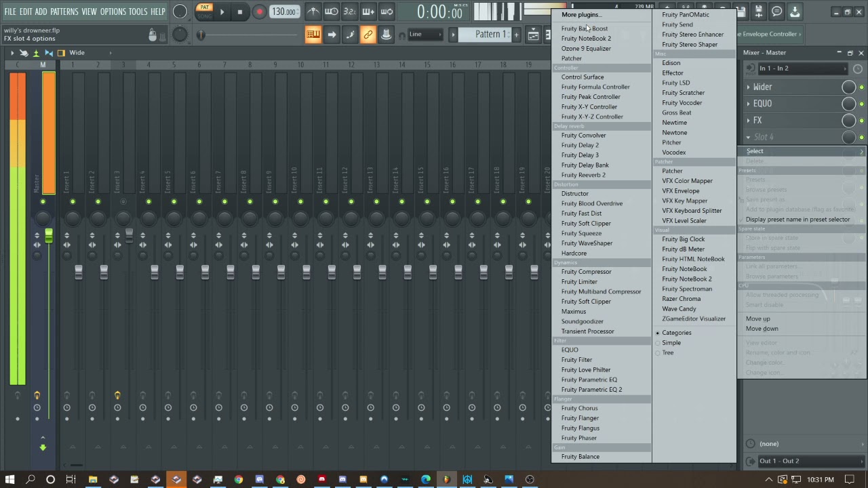Toggle typing keyboard to piano icon
This screenshot has height=488, width=868.
313,35
